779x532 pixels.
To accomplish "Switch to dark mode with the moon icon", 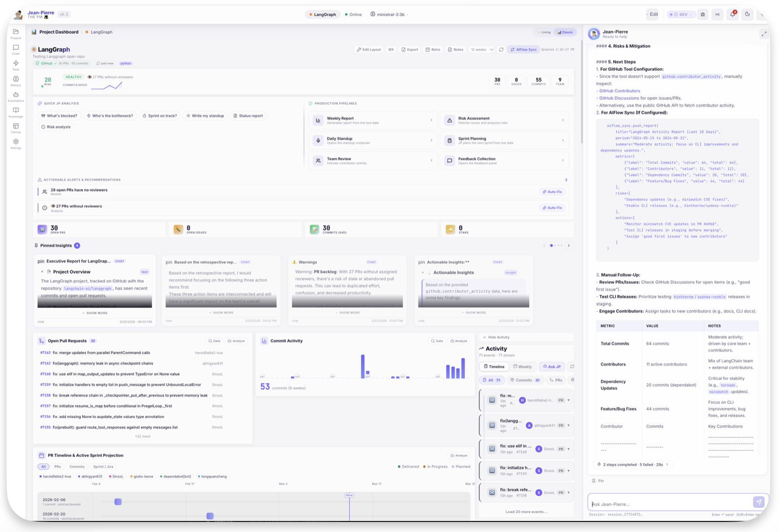I will (x=747, y=14).
